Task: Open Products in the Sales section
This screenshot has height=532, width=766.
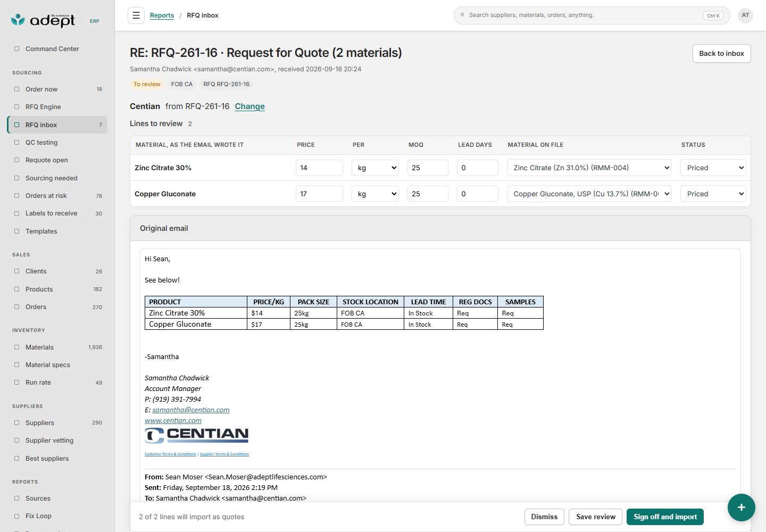Action: pyautogui.click(x=57, y=289)
